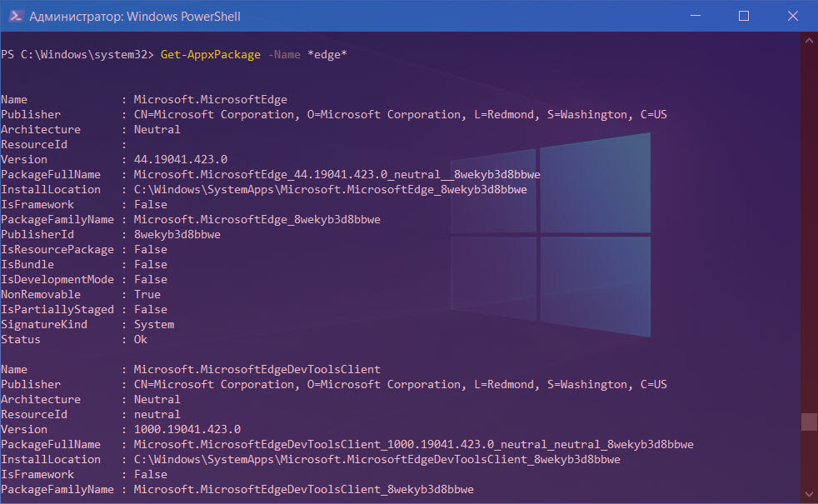Close the PowerShell window
818x504 pixels.
coord(793,16)
